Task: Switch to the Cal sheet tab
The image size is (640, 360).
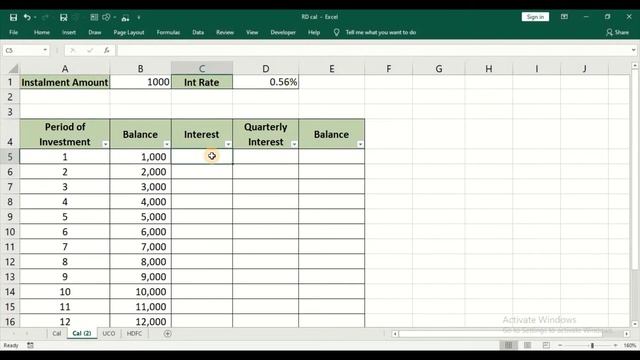Action: click(x=57, y=333)
